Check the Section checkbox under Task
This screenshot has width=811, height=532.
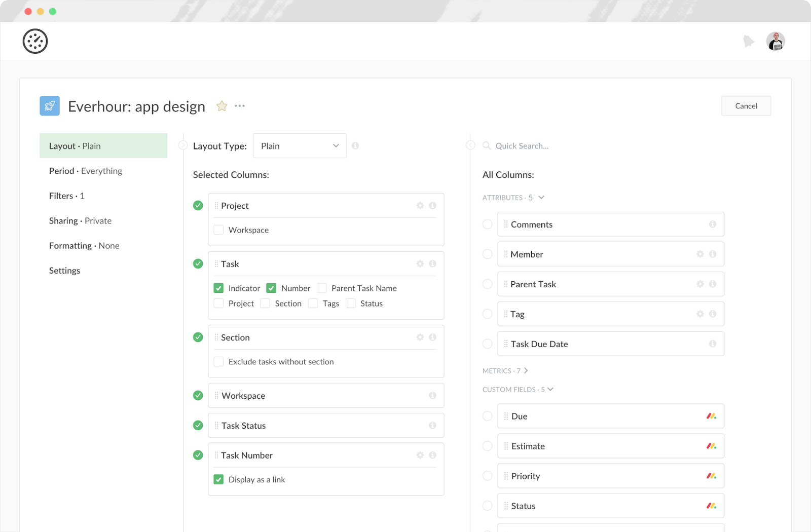[x=265, y=303]
